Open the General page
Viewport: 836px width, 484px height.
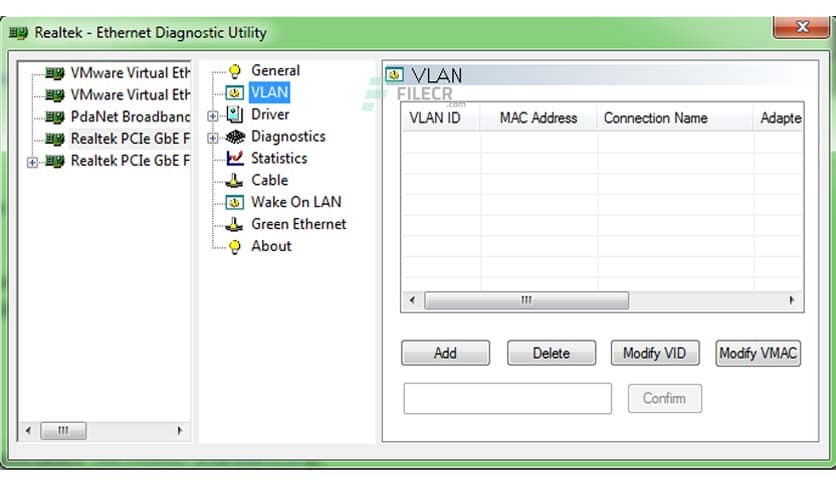click(x=276, y=70)
